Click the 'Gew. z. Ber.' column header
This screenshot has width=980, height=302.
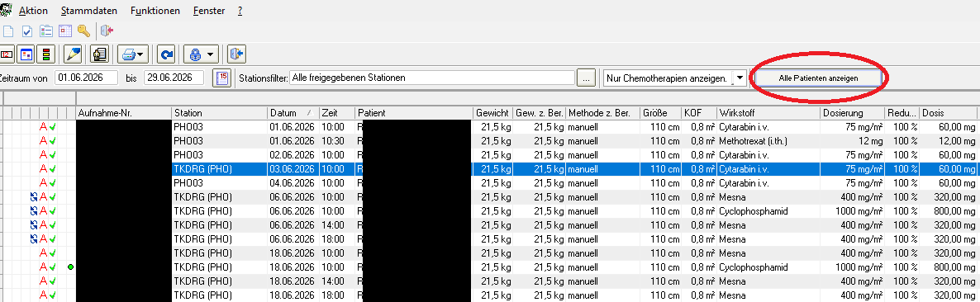pos(540,113)
